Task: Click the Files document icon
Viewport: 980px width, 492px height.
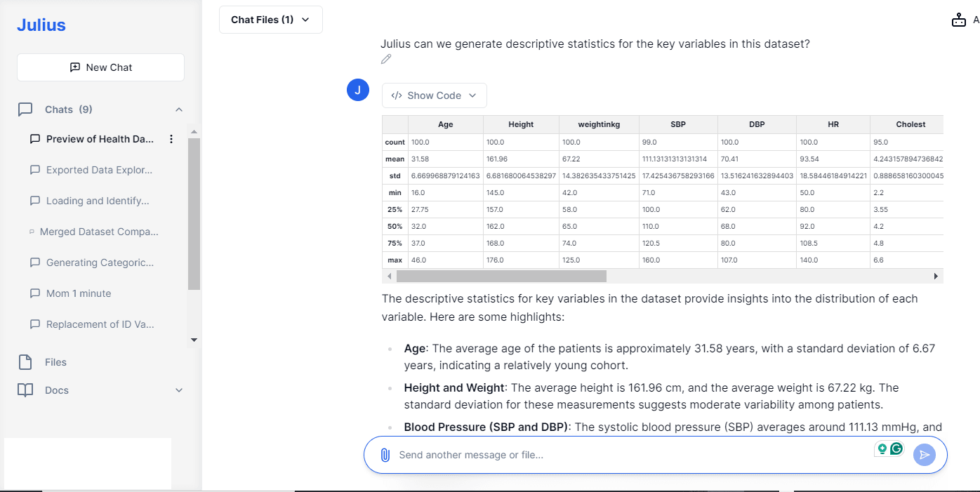Action: [x=25, y=362]
